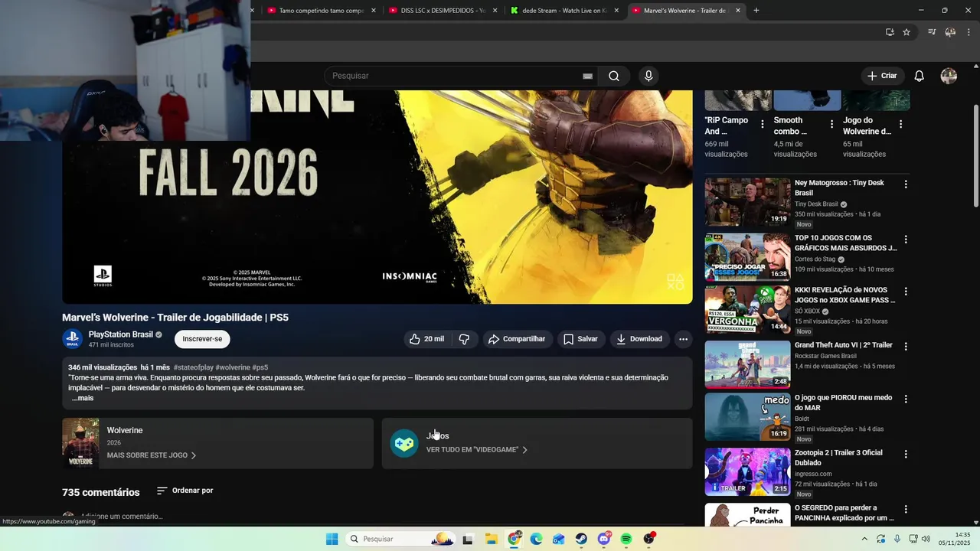Click the Criar button
980x551 pixels.
pos(882,76)
